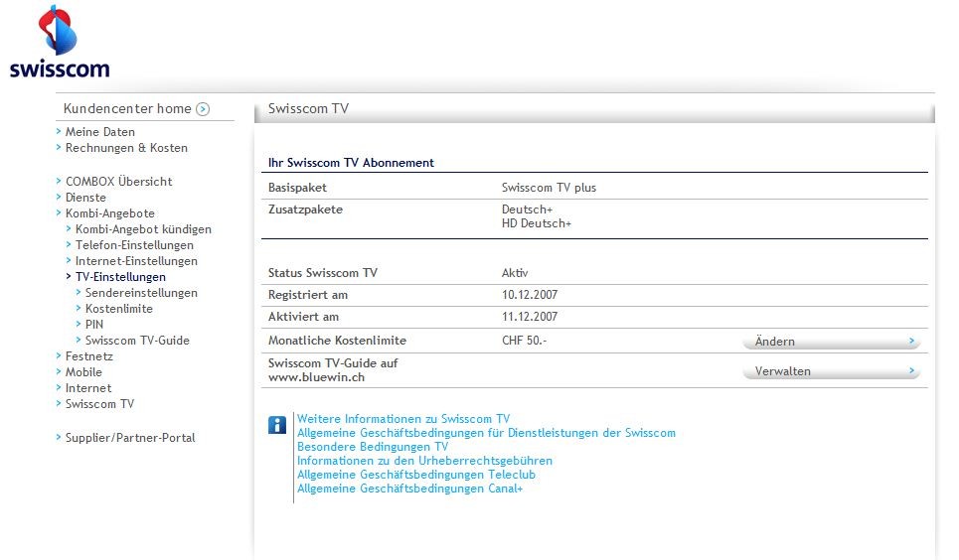Open Weitere Informationen zu Swisscom TV link
This screenshot has height=560, width=959.
(x=402, y=419)
